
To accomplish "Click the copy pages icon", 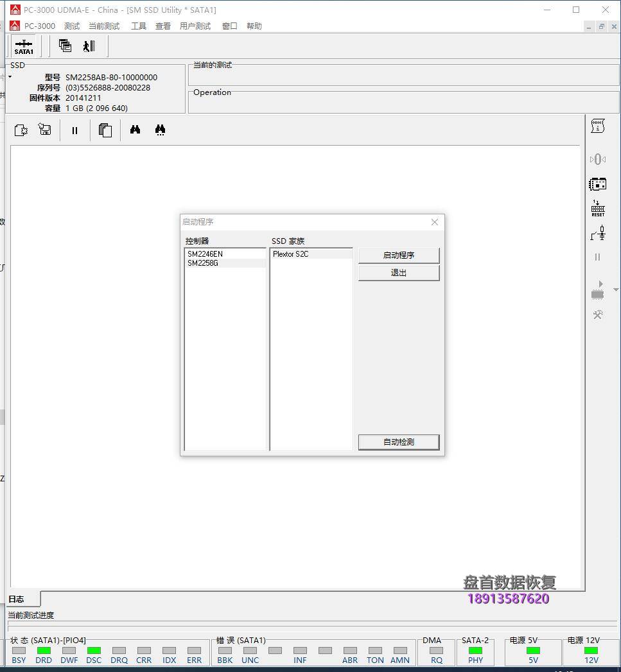I will [105, 130].
